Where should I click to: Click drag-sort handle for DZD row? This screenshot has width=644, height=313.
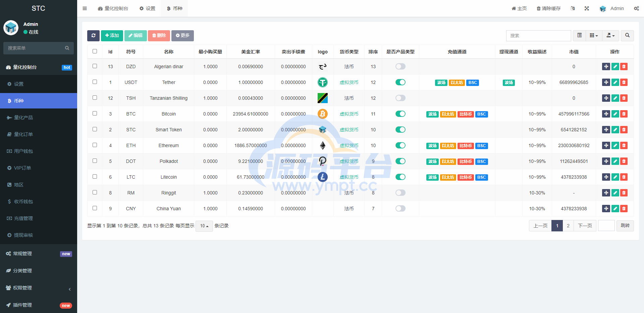606,66
